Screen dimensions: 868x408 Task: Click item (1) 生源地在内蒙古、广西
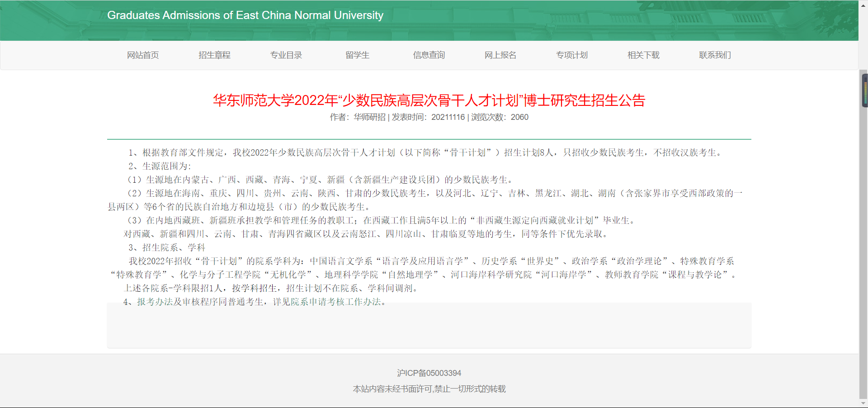320,180
